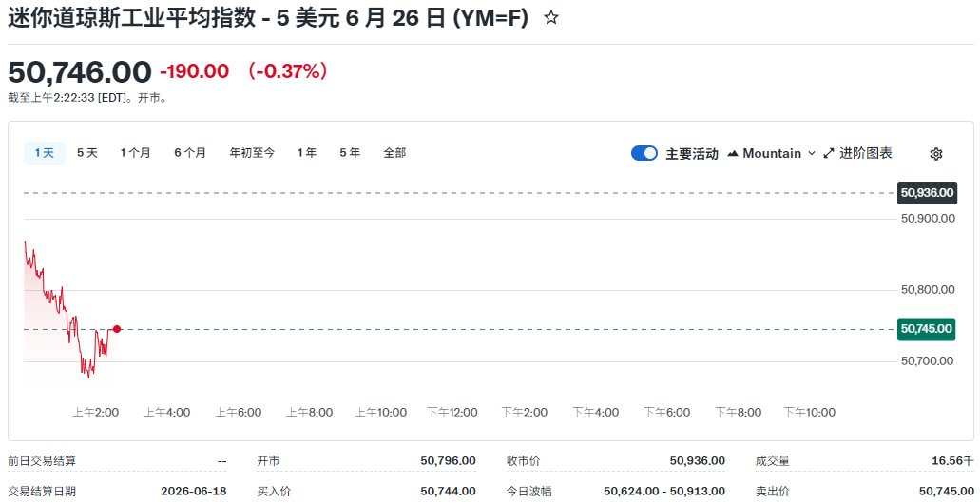Click the (-0.37%) percent change
Viewport: 980px width, 504px height.
coord(288,71)
